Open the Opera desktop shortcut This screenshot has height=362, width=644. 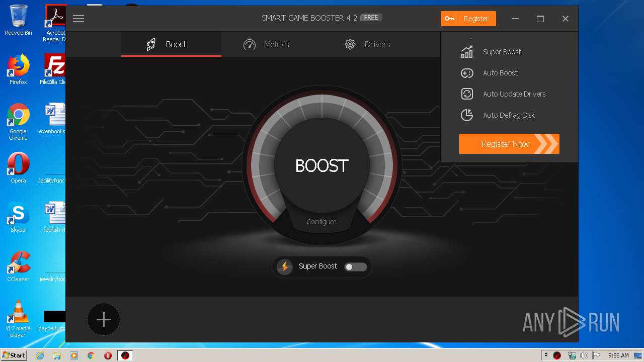(x=18, y=168)
